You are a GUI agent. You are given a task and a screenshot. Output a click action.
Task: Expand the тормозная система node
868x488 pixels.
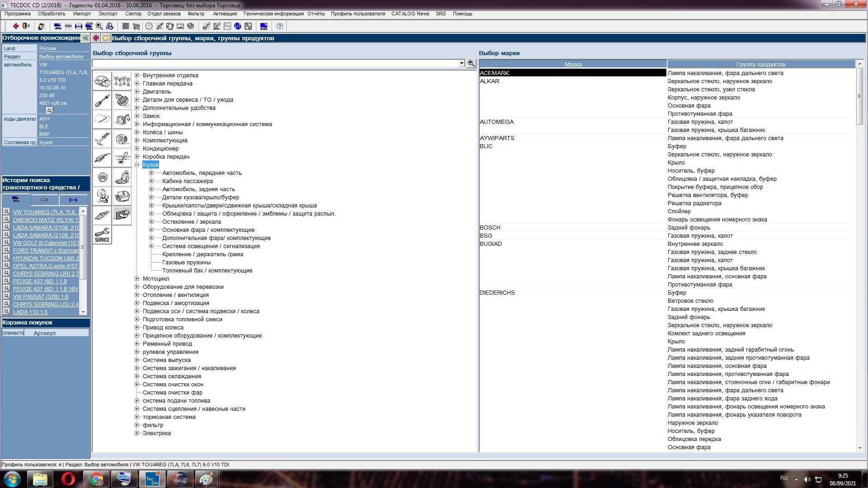click(137, 417)
